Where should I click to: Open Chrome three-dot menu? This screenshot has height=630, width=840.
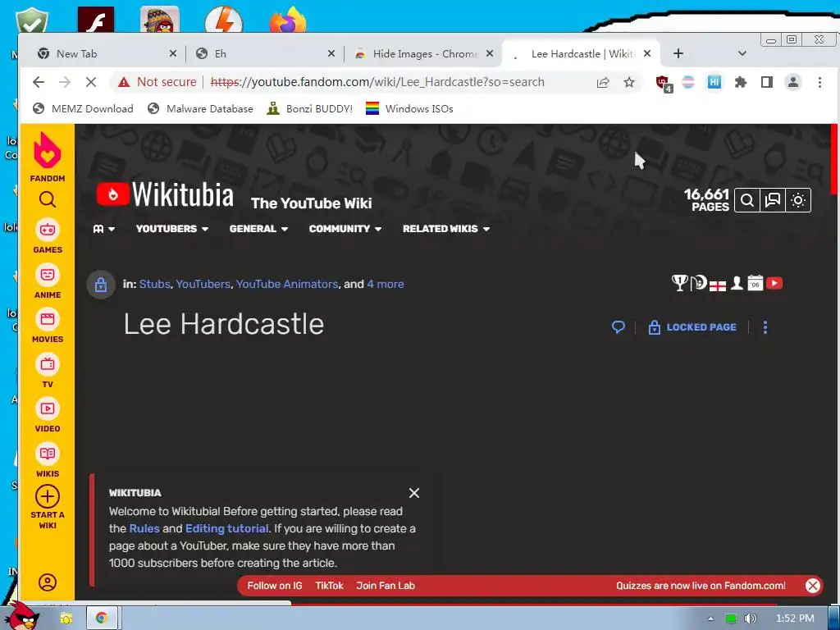819,82
